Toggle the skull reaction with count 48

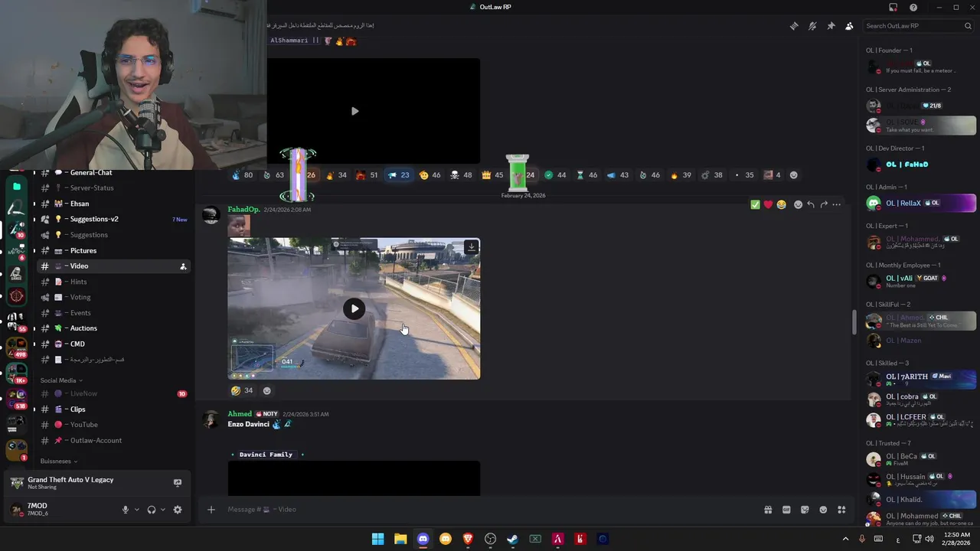coord(461,175)
